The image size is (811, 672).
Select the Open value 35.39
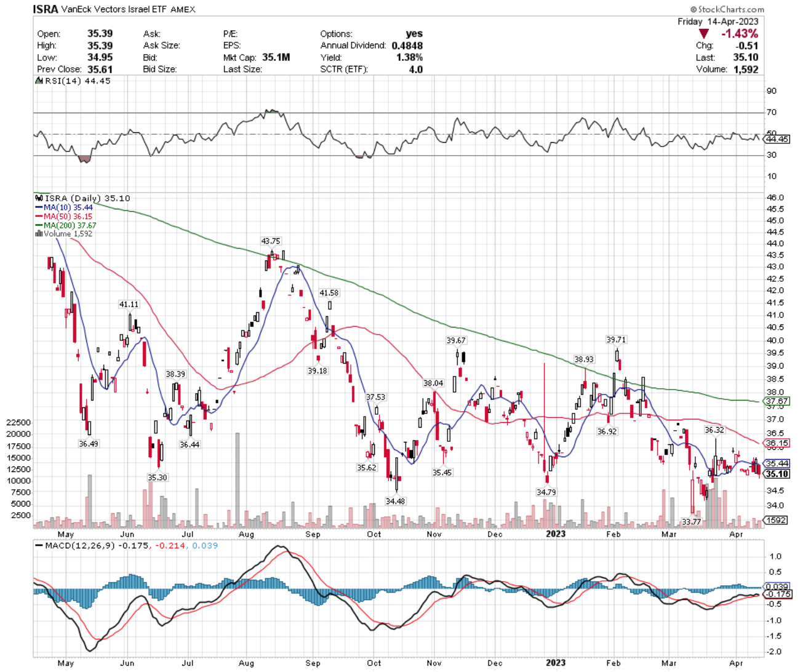[100, 34]
